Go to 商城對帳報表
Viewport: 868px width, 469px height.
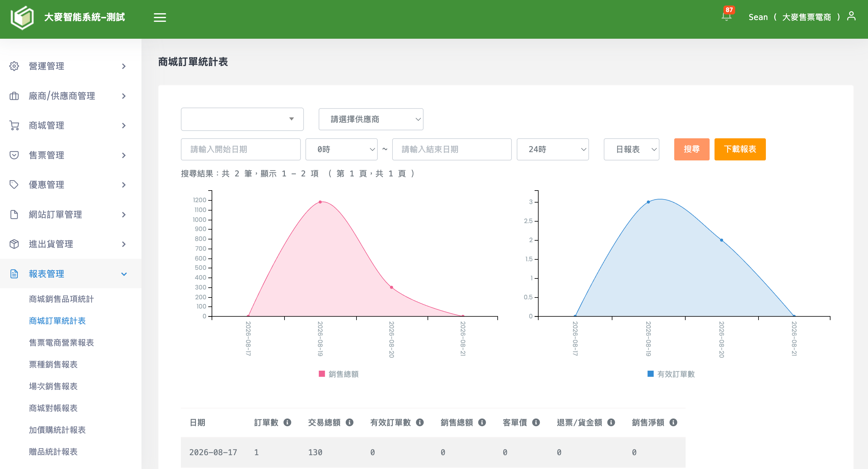pyautogui.click(x=53, y=408)
